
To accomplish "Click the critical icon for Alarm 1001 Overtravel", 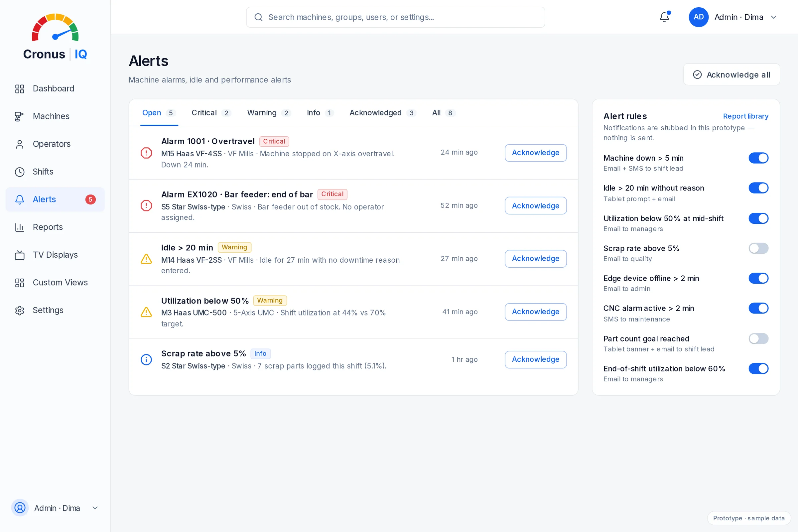I will pyautogui.click(x=146, y=153).
